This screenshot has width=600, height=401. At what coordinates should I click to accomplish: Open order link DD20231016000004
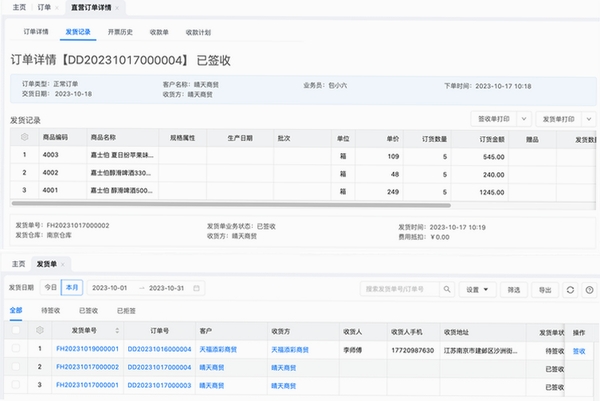159,349
